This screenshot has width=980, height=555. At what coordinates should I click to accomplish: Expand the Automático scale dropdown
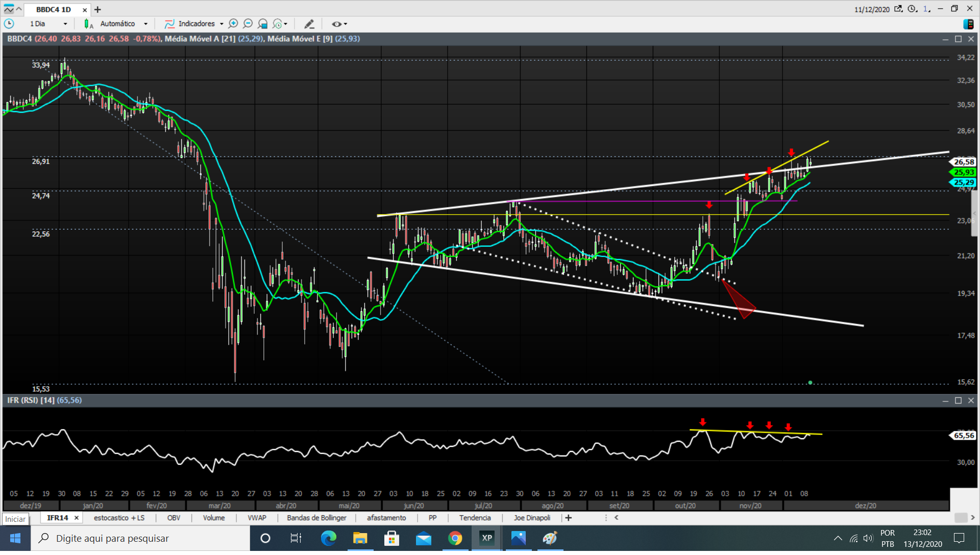pyautogui.click(x=145, y=24)
